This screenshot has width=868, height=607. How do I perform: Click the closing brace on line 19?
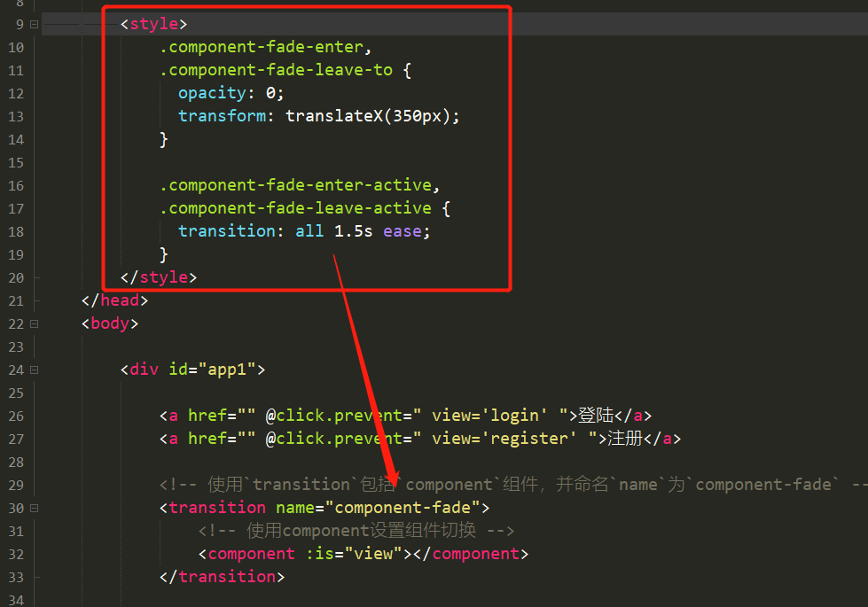click(x=164, y=254)
